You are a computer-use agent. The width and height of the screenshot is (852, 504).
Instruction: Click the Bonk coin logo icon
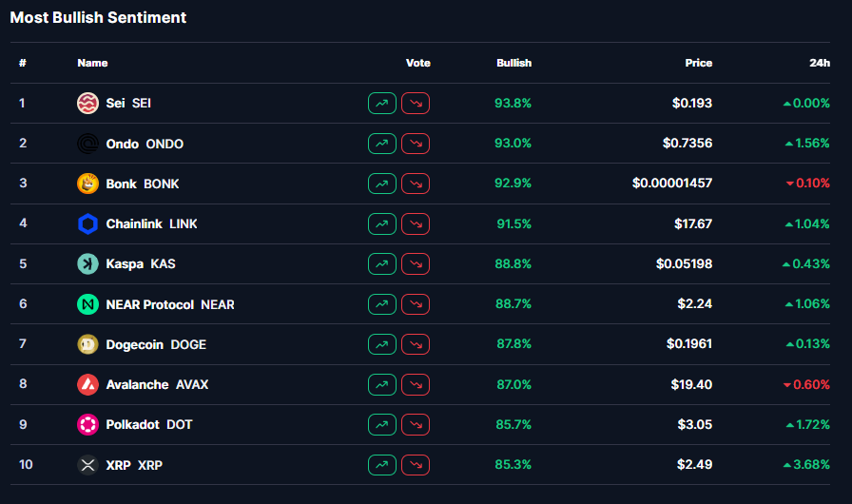[x=87, y=184]
